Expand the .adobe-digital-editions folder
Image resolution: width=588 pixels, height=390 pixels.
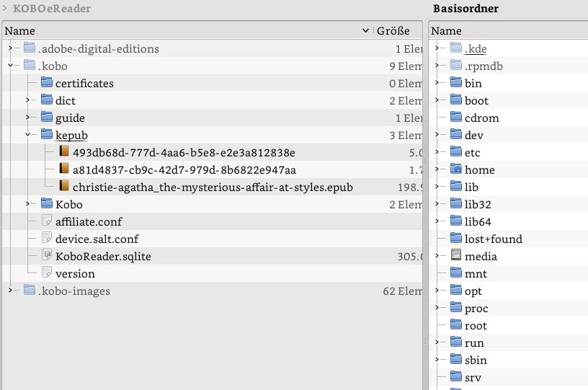[x=10, y=48]
